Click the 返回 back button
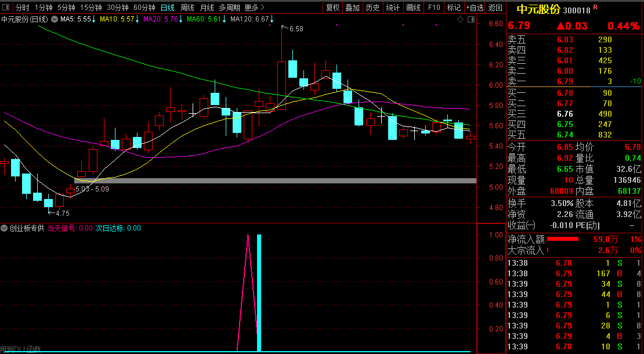The image size is (644, 354). 495,8
